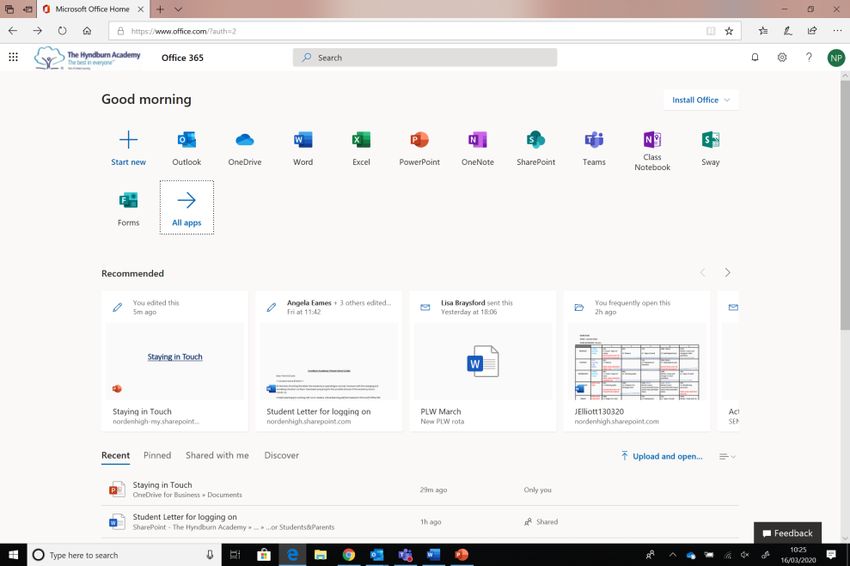Viewport: 850px width, 566px height.
Task: Open Staying in Touch recommended card
Action: 175,361
